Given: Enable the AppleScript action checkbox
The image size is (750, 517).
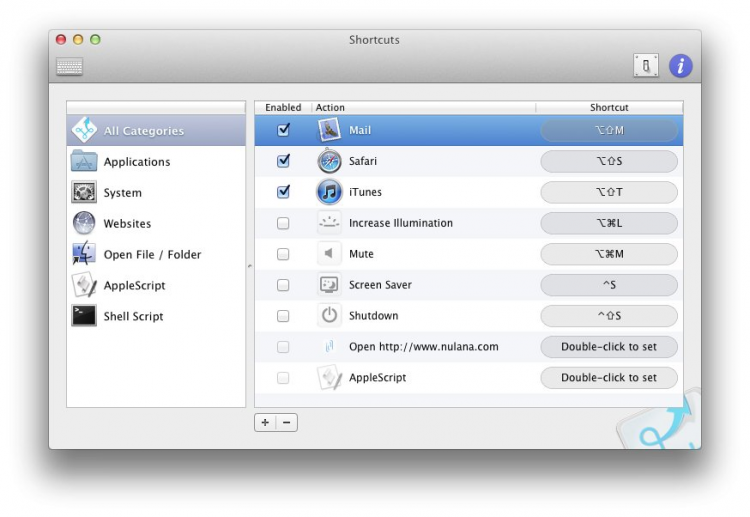Looking at the screenshot, I should pyautogui.click(x=283, y=378).
